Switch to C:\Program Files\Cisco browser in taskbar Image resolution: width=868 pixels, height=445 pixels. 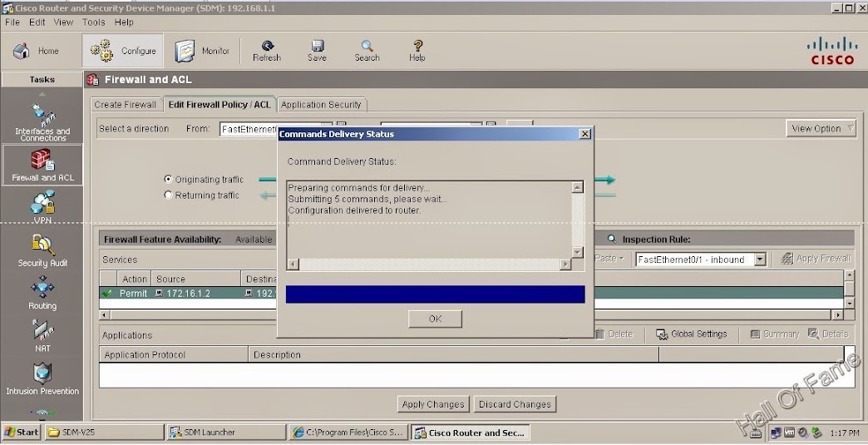tap(348, 433)
